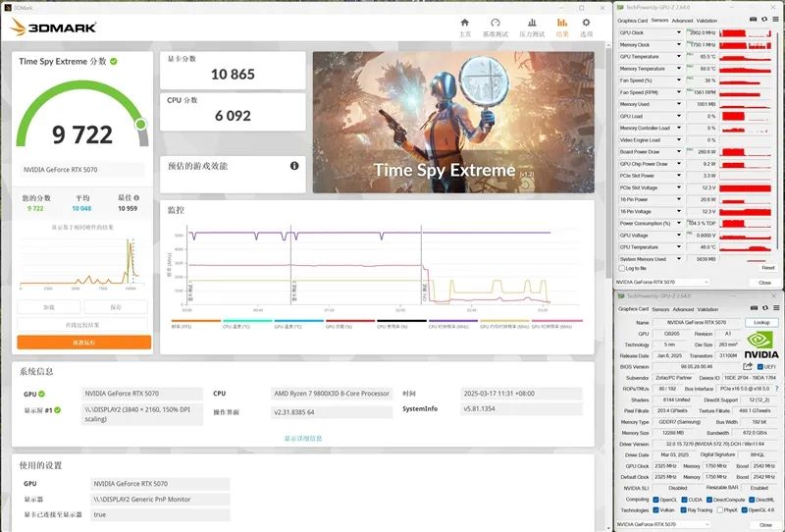
Task: Open the 显示详细信息 link
Action: (303, 439)
